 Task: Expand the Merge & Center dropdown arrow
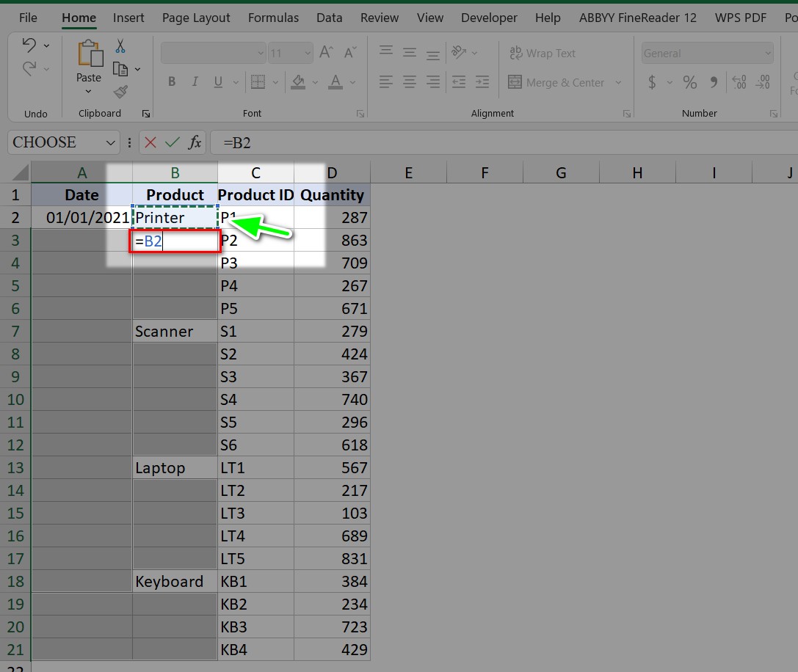coord(618,83)
